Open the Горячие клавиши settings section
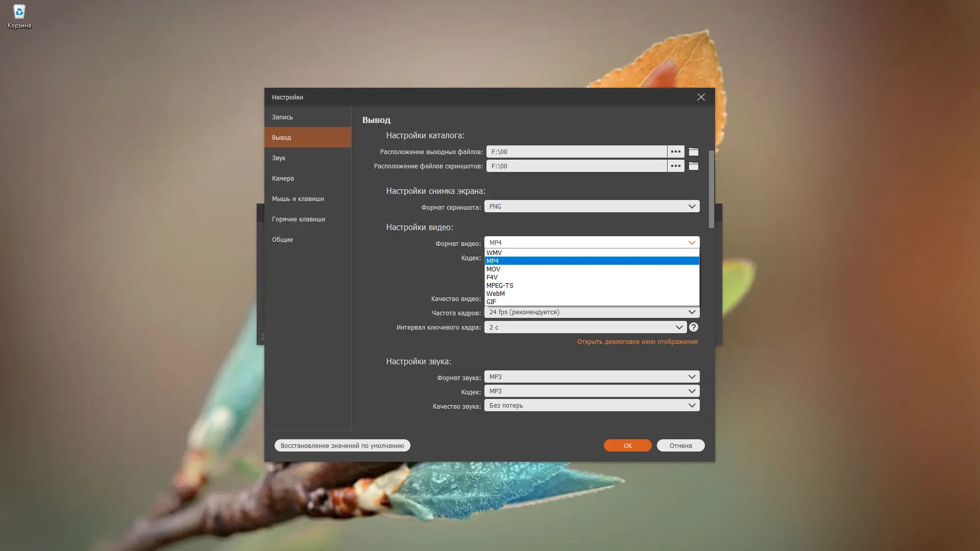The image size is (980, 551). pos(299,219)
